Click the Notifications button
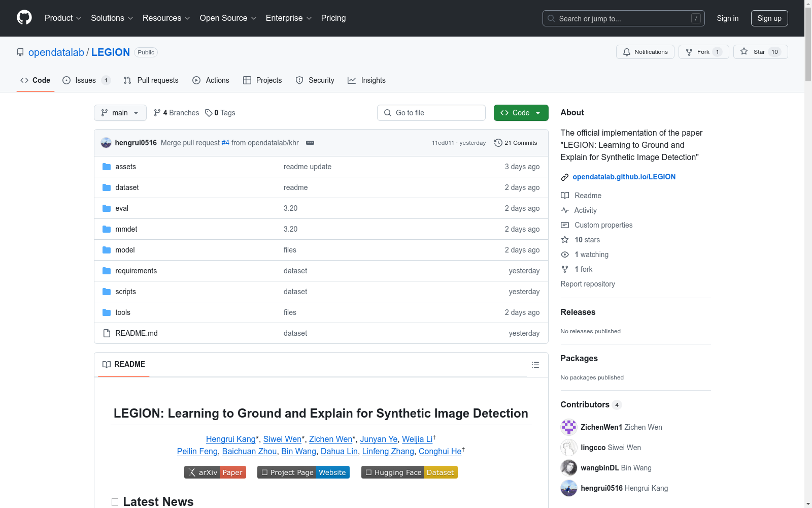The image size is (812, 508). (645, 52)
